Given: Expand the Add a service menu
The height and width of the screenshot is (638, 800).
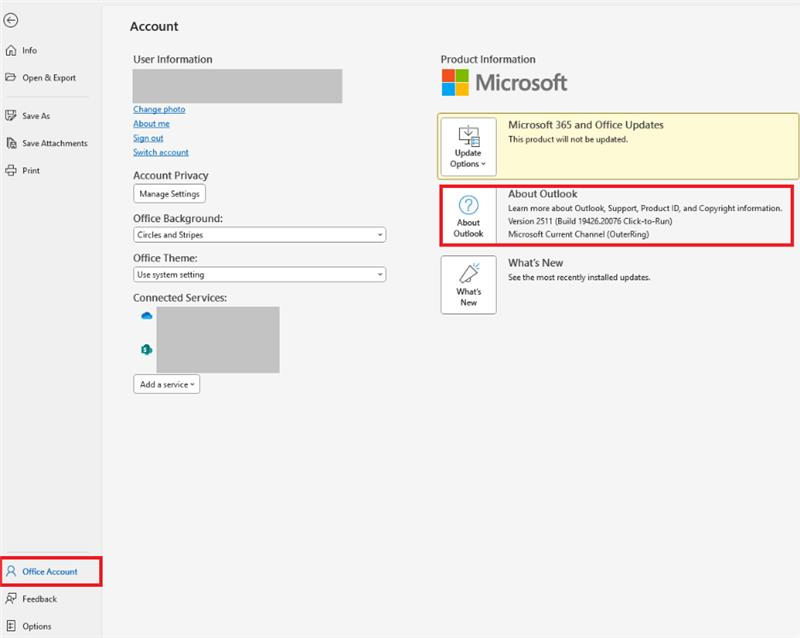Looking at the screenshot, I should click(166, 384).
